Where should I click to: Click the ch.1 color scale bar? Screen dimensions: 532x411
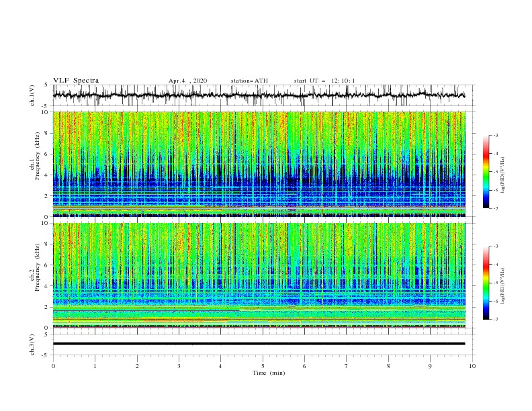point(486,172)
